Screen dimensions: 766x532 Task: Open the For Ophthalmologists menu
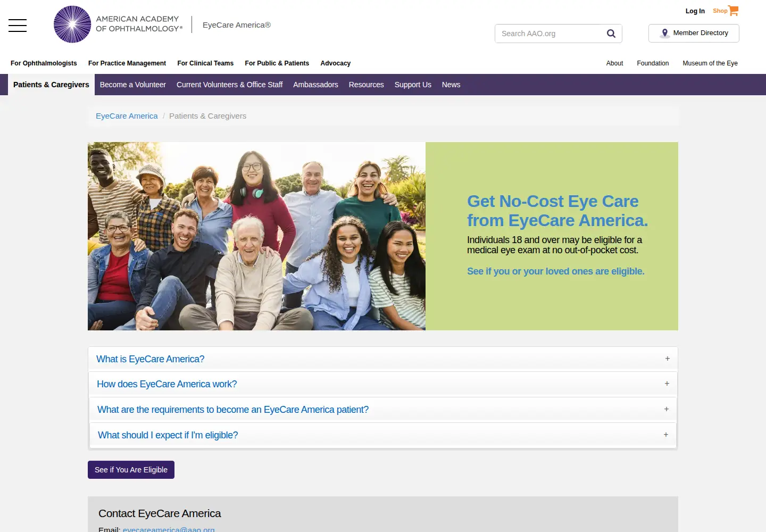[44, 63]
